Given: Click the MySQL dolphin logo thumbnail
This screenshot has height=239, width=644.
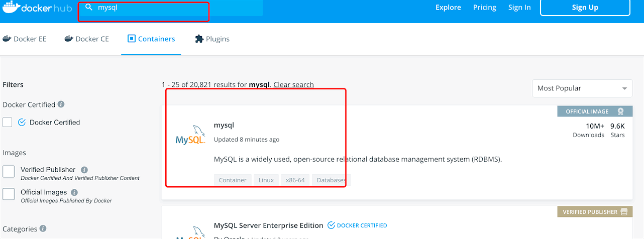Looking at the screenshot, I should coord(191,135).
